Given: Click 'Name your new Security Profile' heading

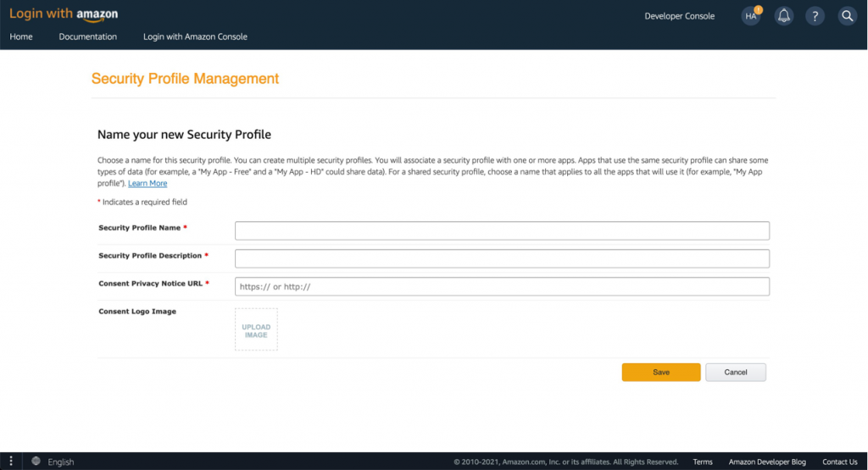Looking at the screenshot, I should [x=184, y=135].
